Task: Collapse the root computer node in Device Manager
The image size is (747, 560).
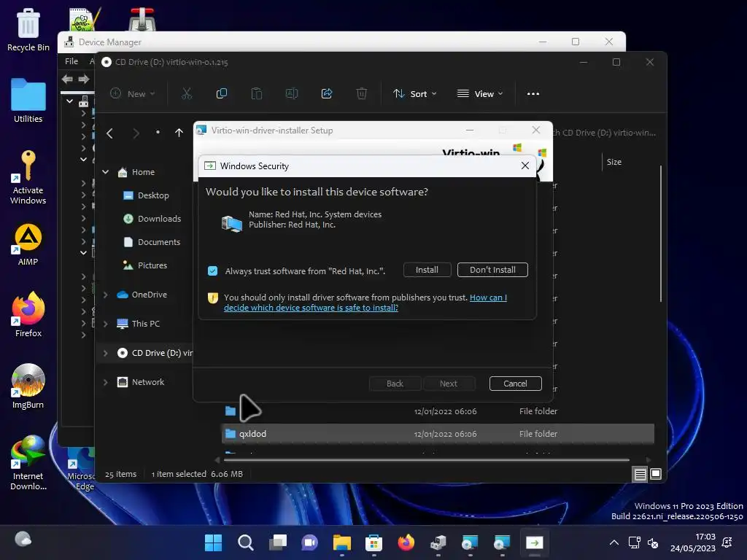Action: [69, 101]
